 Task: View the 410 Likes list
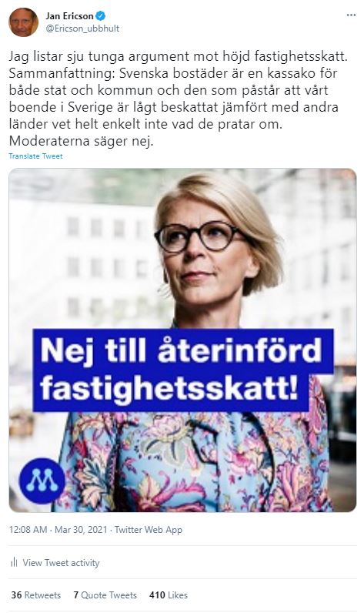tap(169, 595)
